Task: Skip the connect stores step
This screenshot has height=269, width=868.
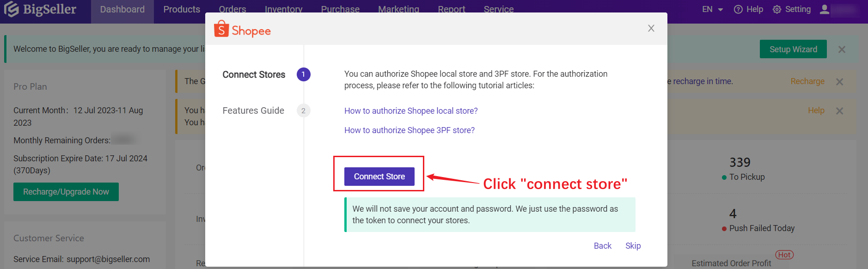Action: [633, 246]
